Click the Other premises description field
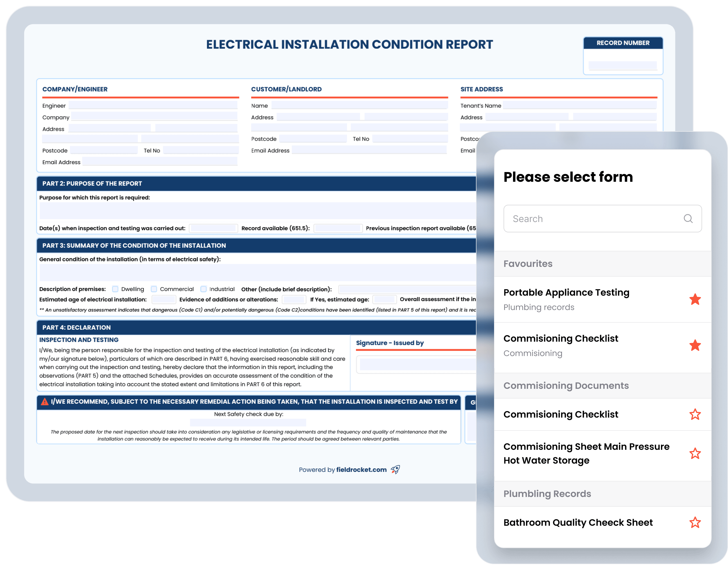Image resolution: width=728 pixels, height=570 pixels. 407,289
